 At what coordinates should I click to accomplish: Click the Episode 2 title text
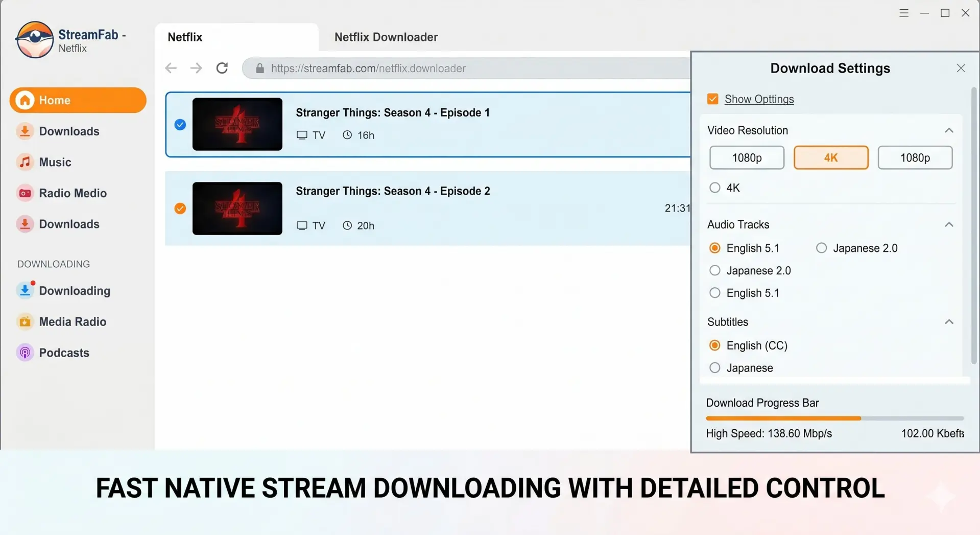pos(393,191)
